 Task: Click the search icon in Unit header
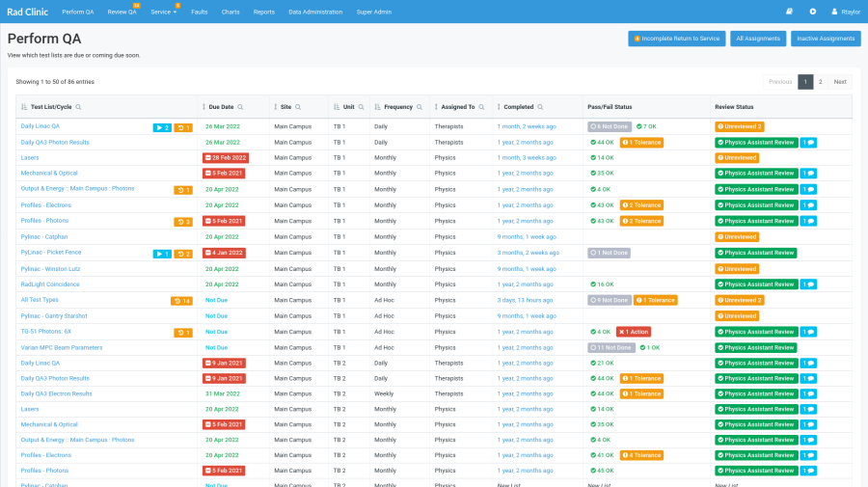[361, 107]
